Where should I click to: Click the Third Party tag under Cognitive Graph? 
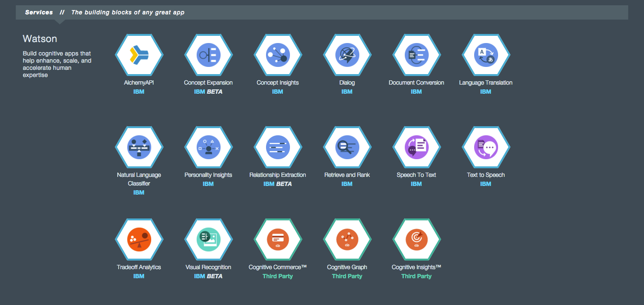coord(347,276)
